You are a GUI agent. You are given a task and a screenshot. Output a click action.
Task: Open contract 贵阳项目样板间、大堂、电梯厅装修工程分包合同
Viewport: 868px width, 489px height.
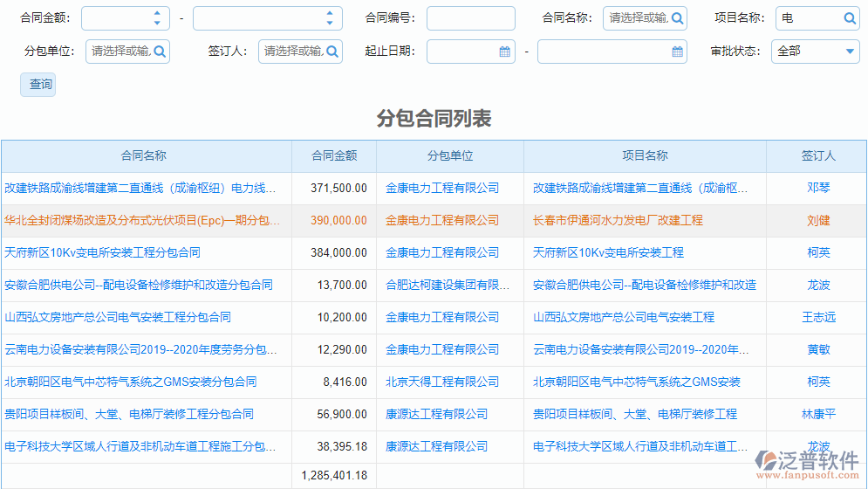click(129, 414)
